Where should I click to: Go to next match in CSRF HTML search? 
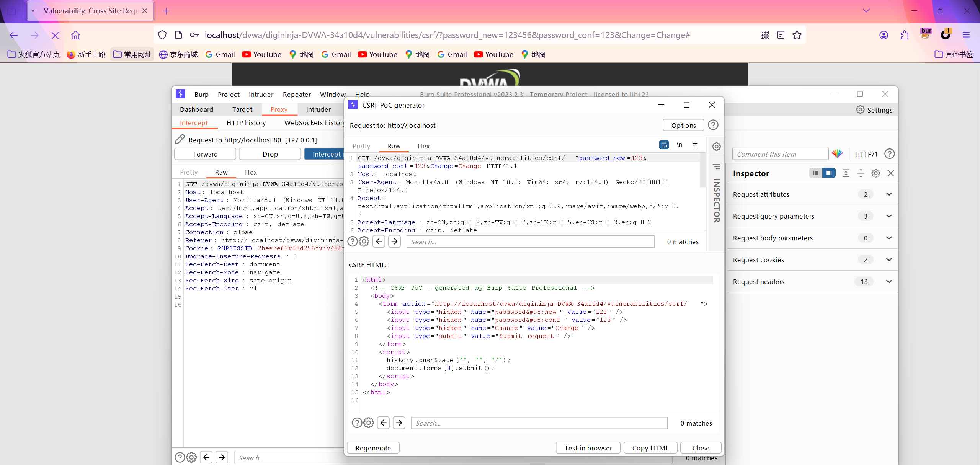399,423
